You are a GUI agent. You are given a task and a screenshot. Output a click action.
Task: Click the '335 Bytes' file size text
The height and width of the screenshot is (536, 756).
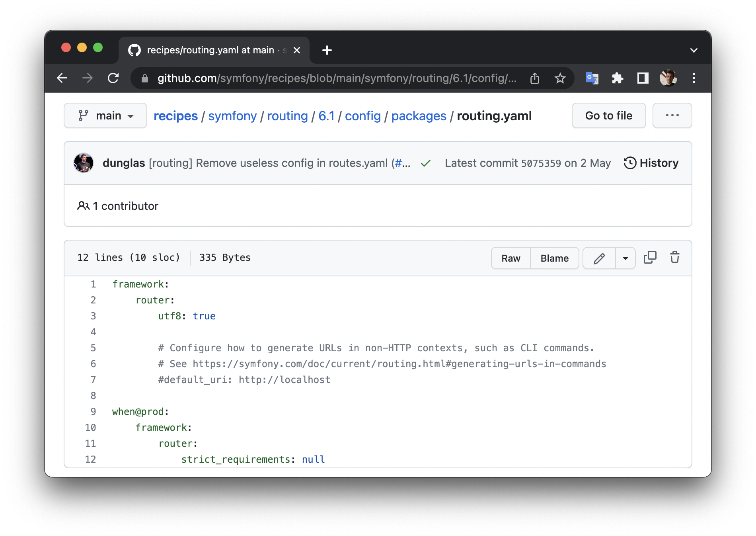pos(225,258)
